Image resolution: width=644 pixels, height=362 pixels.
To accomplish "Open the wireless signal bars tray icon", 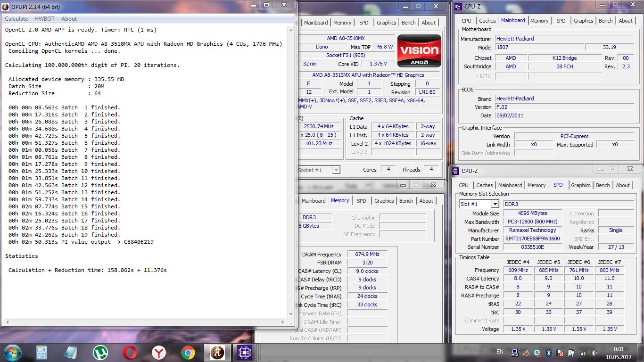I will coord(583,353).
